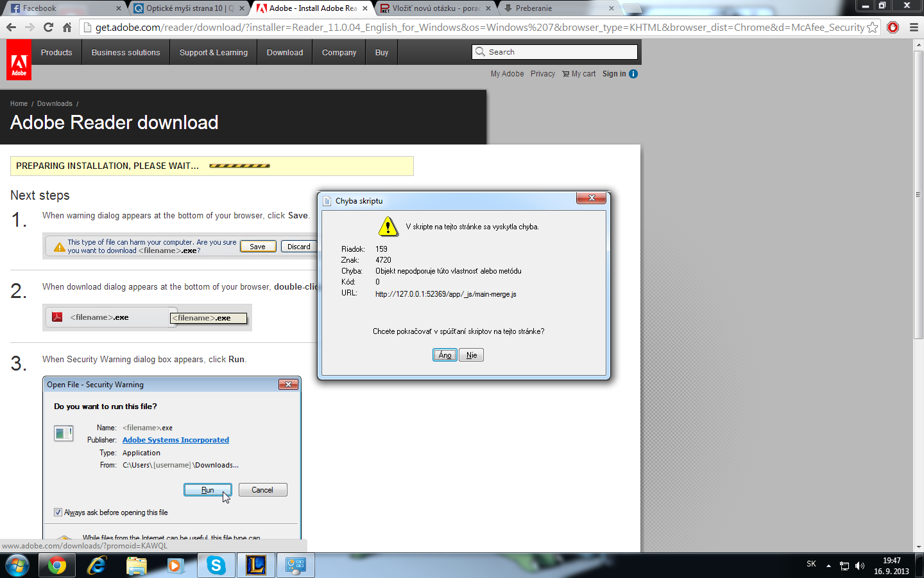Switch to the Optické myši strana 10 tab
The height and width of the screenshot is (578, 924).
[189, 8]
